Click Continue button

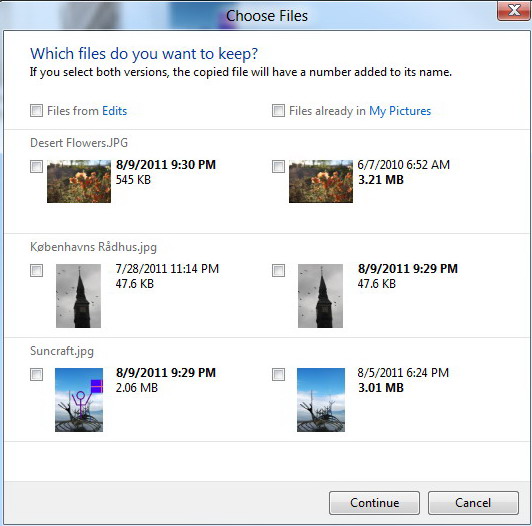[x=374, y=503]
